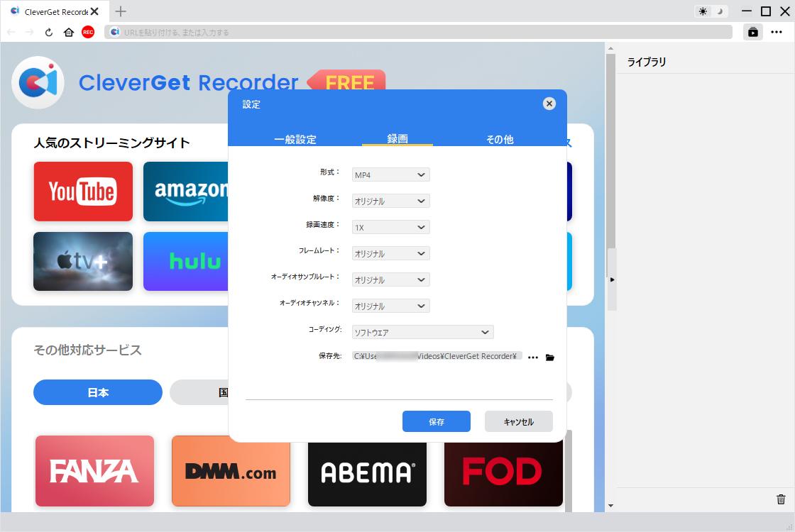Screen dimensions: 795x532
Task: Click the CleverGet logo icon
Action: [38, 82]
